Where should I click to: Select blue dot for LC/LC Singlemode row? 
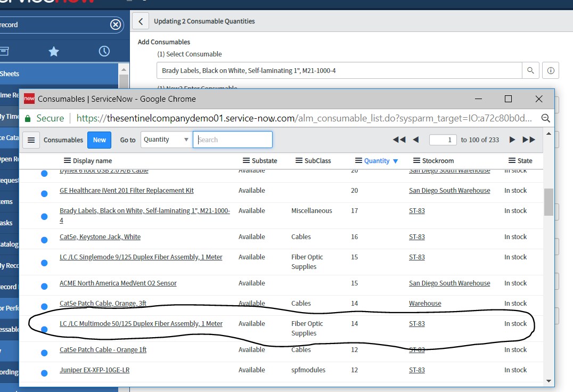pyautogui.click(x=44, y=263)
